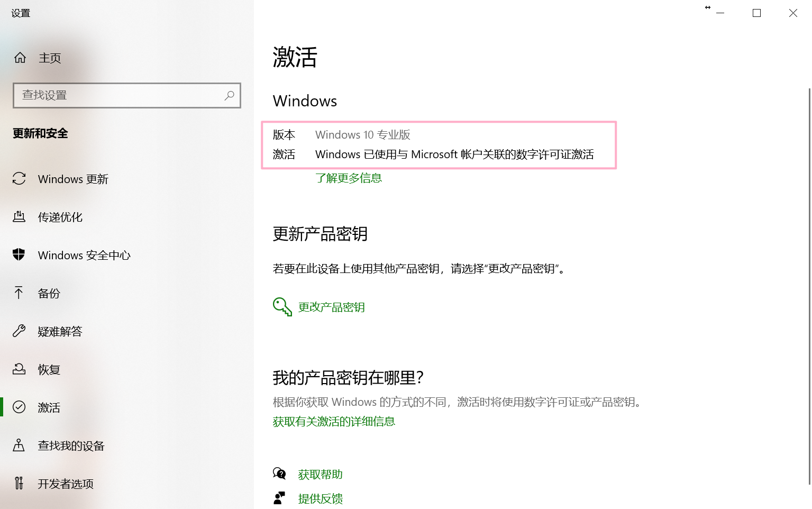Switch to 疑难解答 in the sidebar

(60, 331)
